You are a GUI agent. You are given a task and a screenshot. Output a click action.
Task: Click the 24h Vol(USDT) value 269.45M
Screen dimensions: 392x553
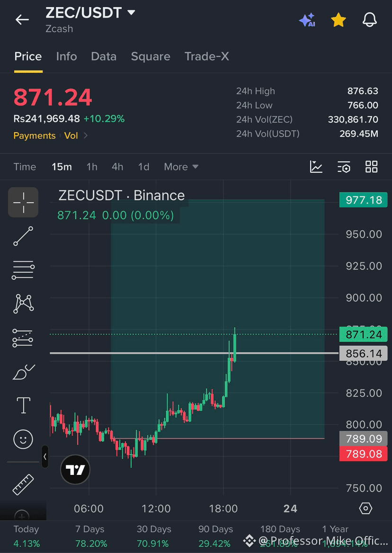359,134
